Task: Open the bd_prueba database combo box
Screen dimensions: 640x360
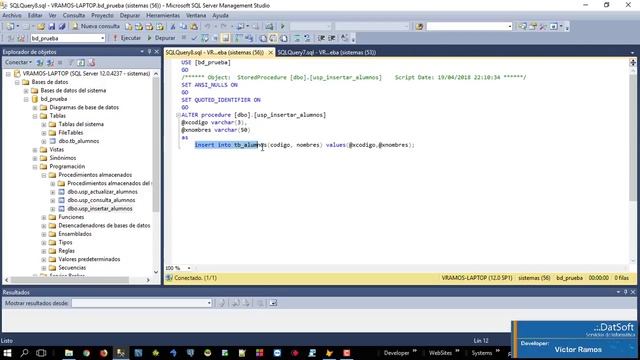Action: point(68,38)
